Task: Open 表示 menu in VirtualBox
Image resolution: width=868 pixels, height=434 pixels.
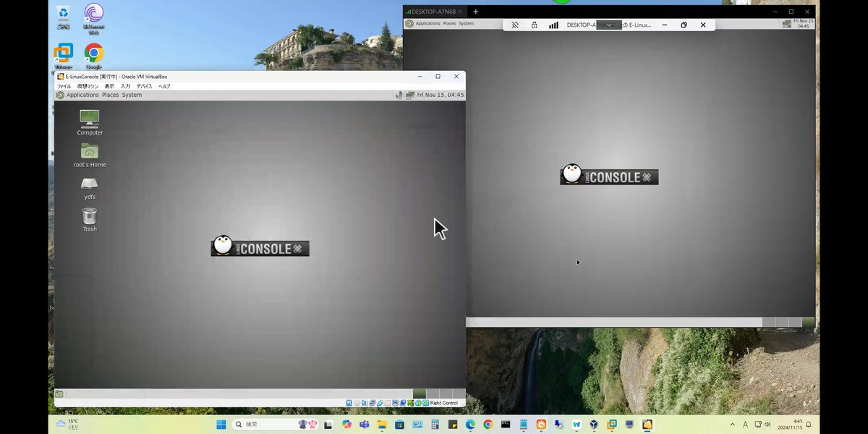Action: pos(109,86)
